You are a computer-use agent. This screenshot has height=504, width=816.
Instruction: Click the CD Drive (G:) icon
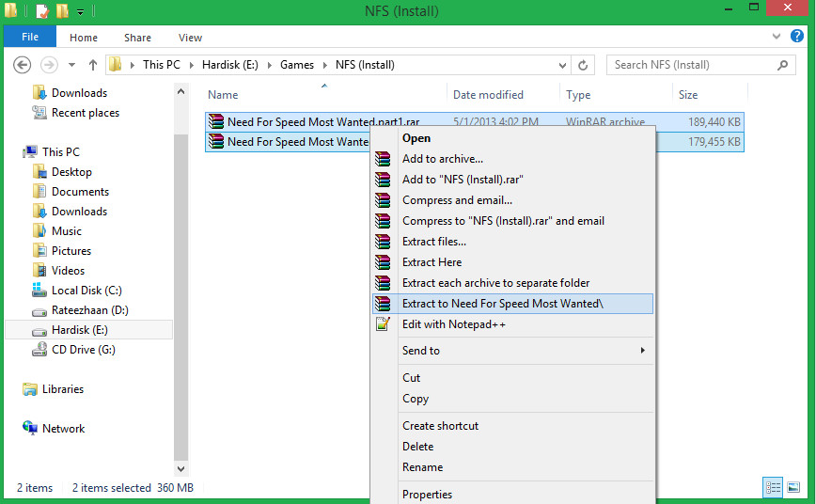point(39,350)
